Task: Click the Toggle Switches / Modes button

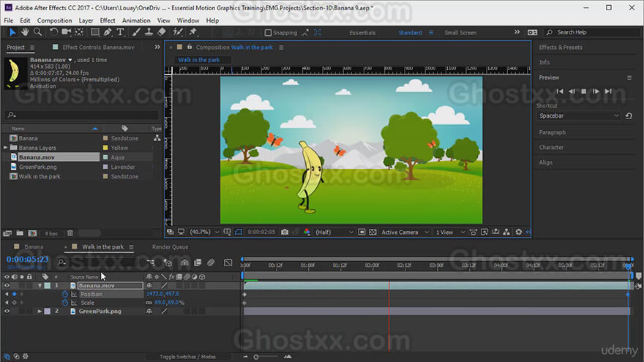Action: coord(187,357)
